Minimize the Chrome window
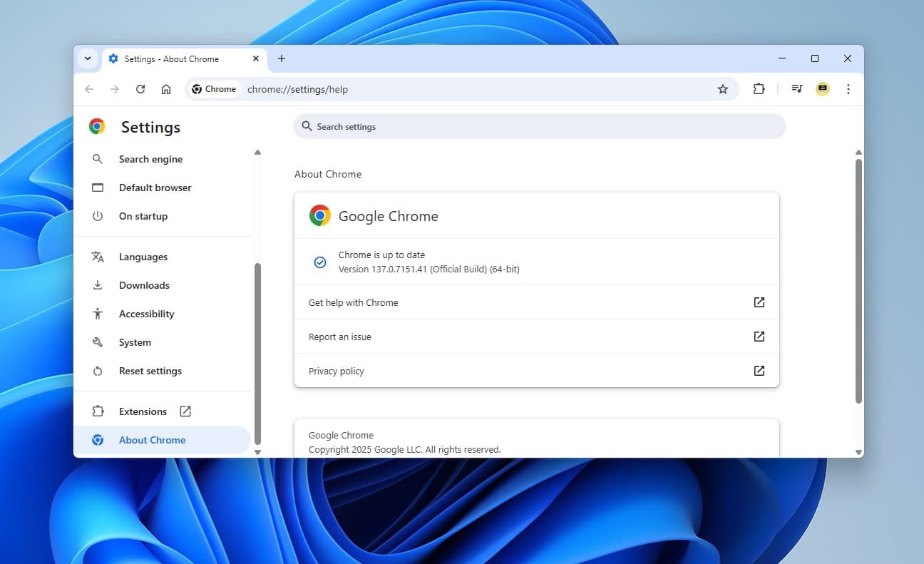This screenshot has width=924, height=564. pos(782,58)
